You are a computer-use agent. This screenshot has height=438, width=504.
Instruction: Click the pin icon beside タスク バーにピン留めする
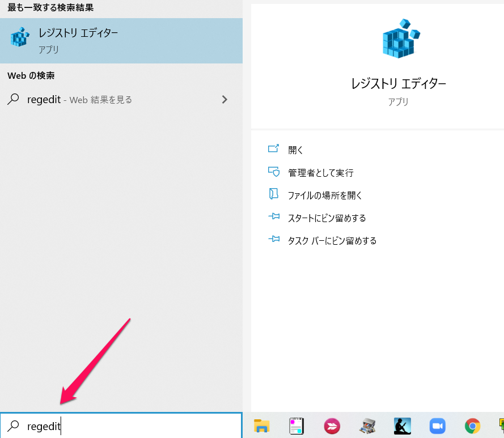[x=274, y=239]
